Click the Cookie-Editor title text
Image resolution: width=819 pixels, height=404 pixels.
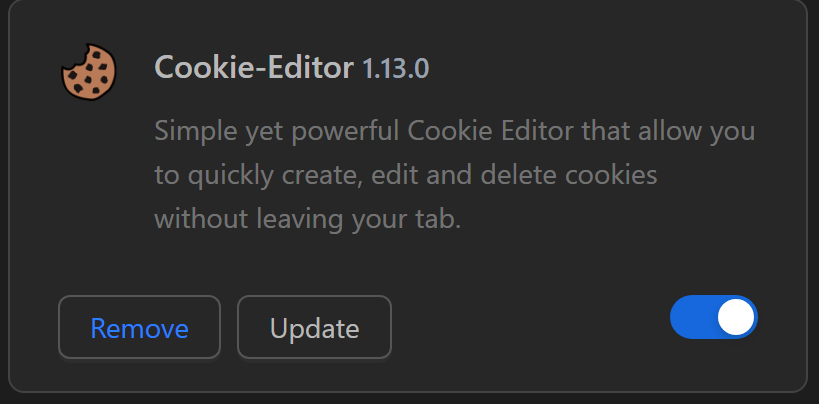point(254,68)
